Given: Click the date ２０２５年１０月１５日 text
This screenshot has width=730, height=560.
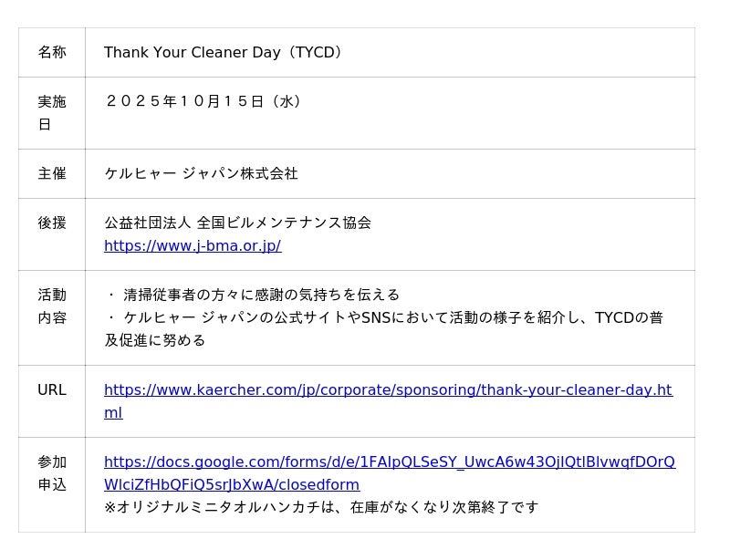Looking at the screenshot, I should (184, 102).
